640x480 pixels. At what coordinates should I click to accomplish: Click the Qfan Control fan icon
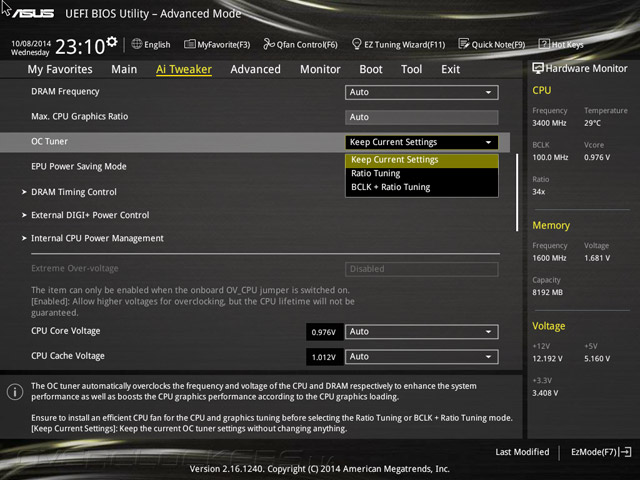269,44
